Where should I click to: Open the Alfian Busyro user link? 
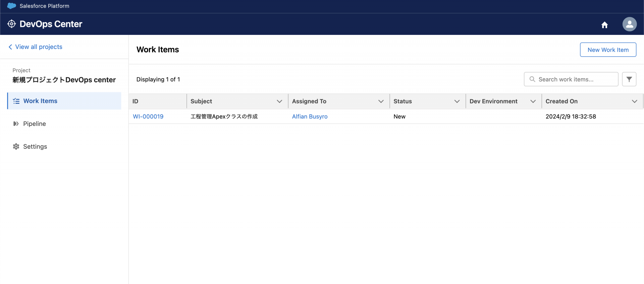[x=310, y=116]
